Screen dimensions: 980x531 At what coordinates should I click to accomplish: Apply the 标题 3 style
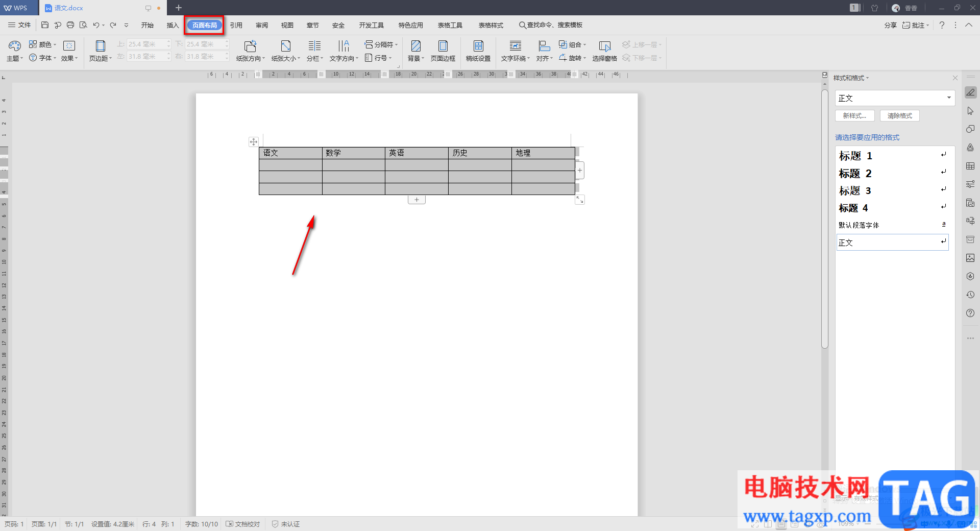click(892, 190)
